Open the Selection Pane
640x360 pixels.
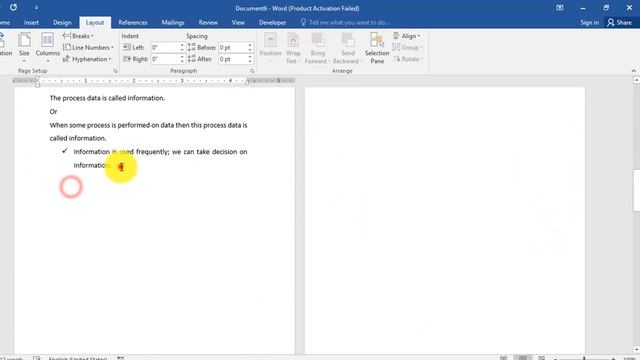(x=377, y=48)
